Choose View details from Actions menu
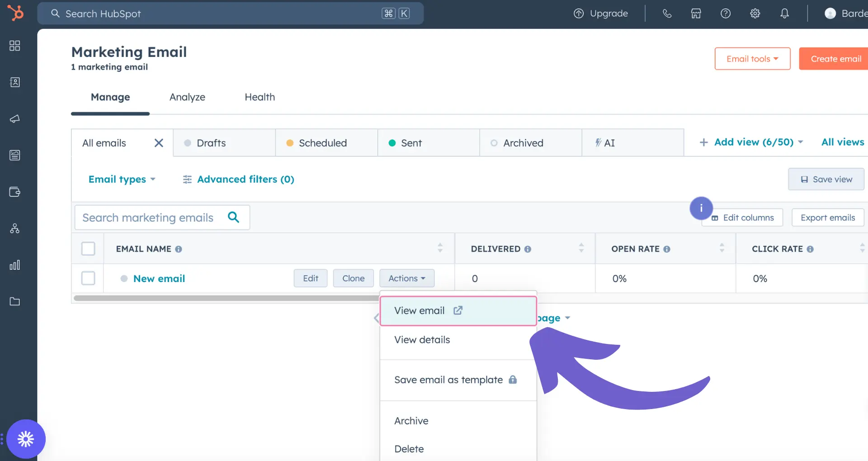The height and width of the screenshot is (461, 868). click(x=458, y=340)
